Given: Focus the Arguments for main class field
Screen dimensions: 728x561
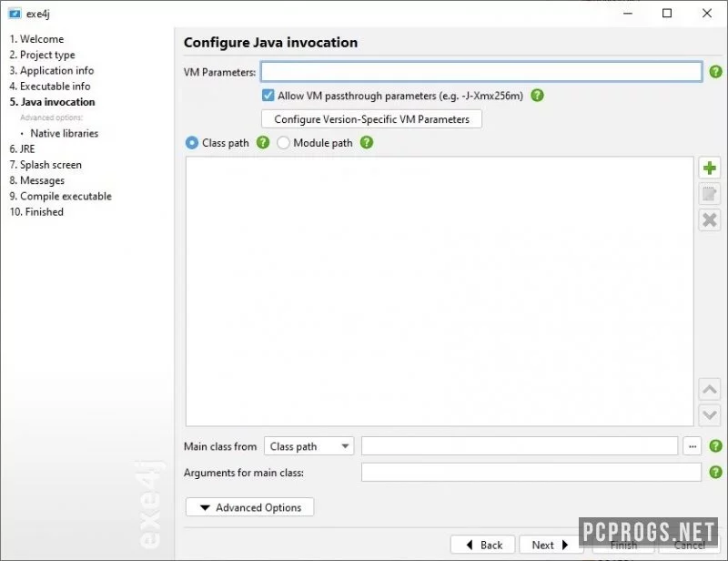Looking at the screenshot, I should tap(531, 473).
